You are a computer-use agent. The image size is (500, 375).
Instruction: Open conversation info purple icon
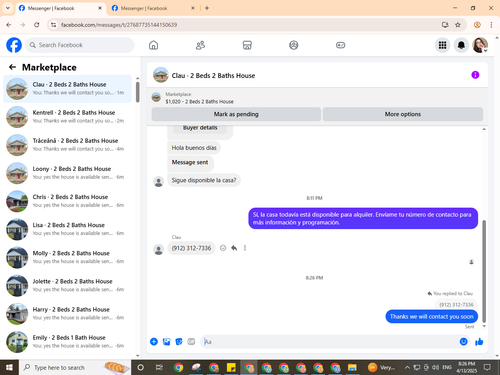point(475,75)
